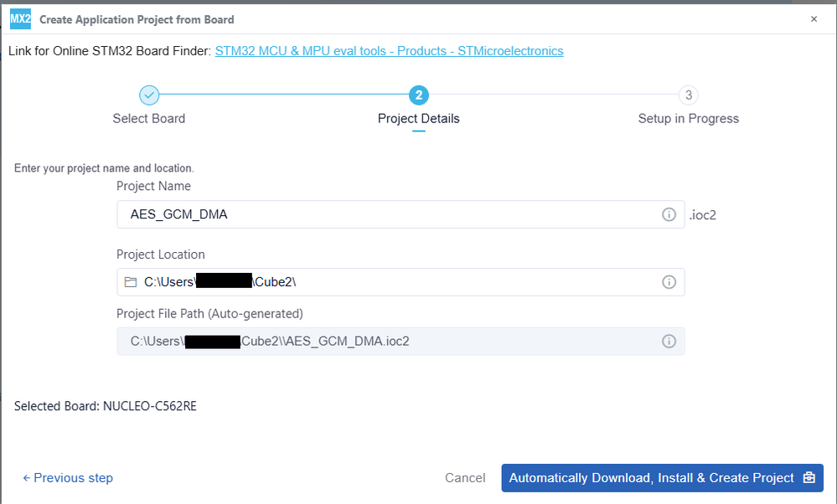This screenshot has height=504, width=837.
Task: Close the Create Application Project dialog
Action: click(x=814, y=19)
